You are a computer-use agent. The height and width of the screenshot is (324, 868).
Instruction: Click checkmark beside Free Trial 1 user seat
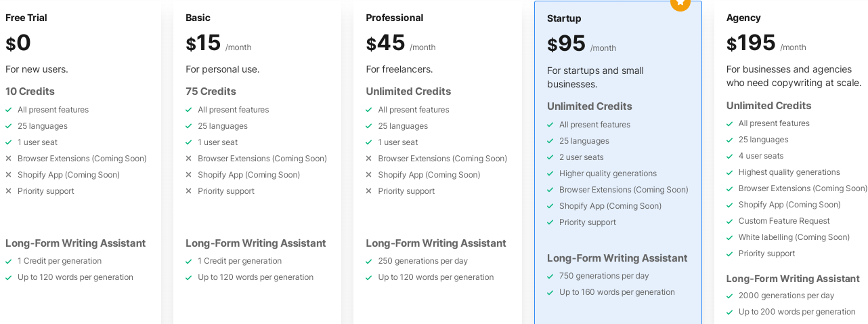point(9,142)
